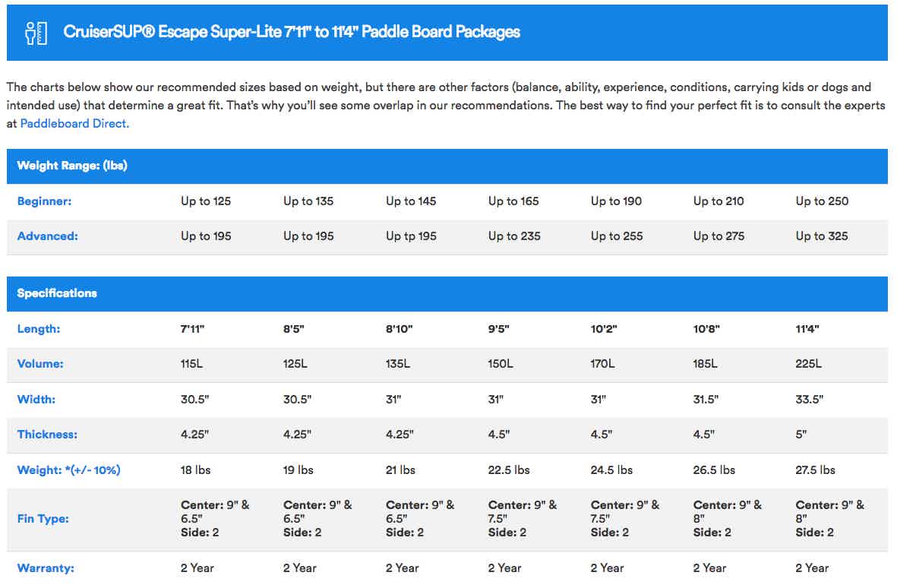Click the Weight *(+/- 10%) label

coord(68,470)
